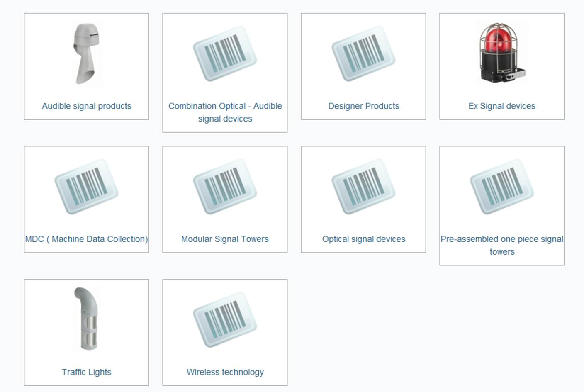Open MDC ( Machine Data Collection) link

point(86,239)
